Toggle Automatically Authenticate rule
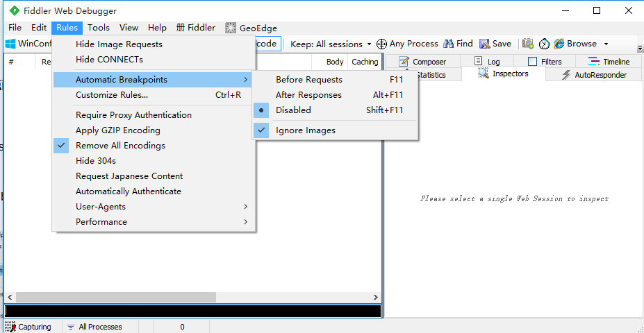The width and height of the screenshot is (644, 333). pyautogui.click(x=154, y=191)
